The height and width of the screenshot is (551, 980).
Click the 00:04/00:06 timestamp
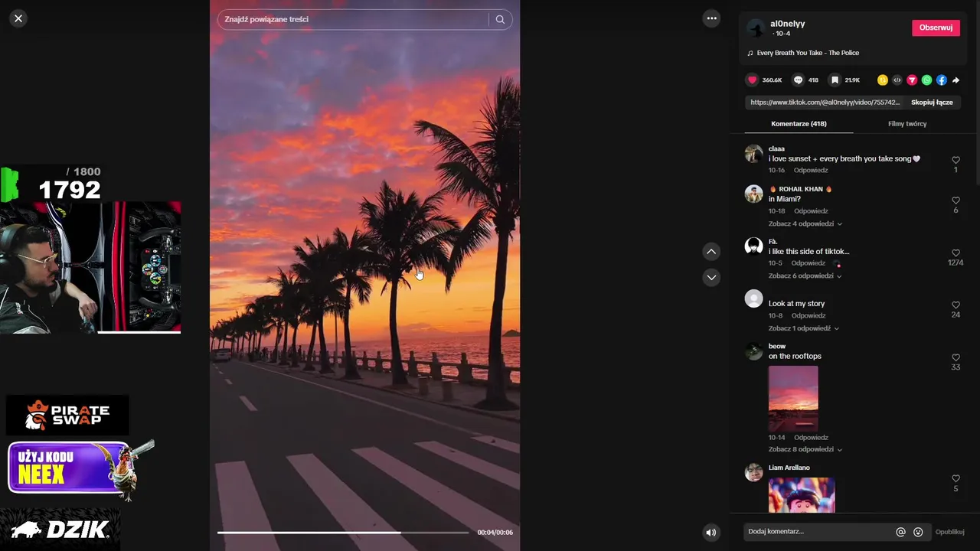(495, 532)
